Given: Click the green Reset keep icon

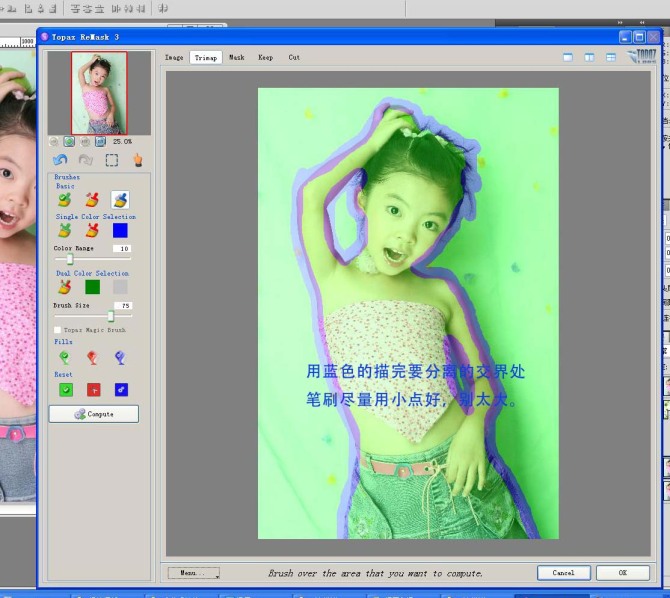Looking at the screenshot, I should [x=65, y=390].
